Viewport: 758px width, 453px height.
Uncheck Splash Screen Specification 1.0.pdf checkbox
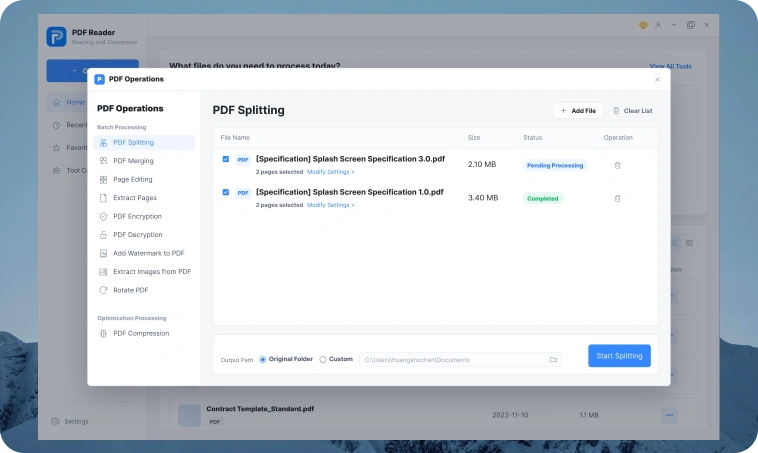tap(226, 192)
